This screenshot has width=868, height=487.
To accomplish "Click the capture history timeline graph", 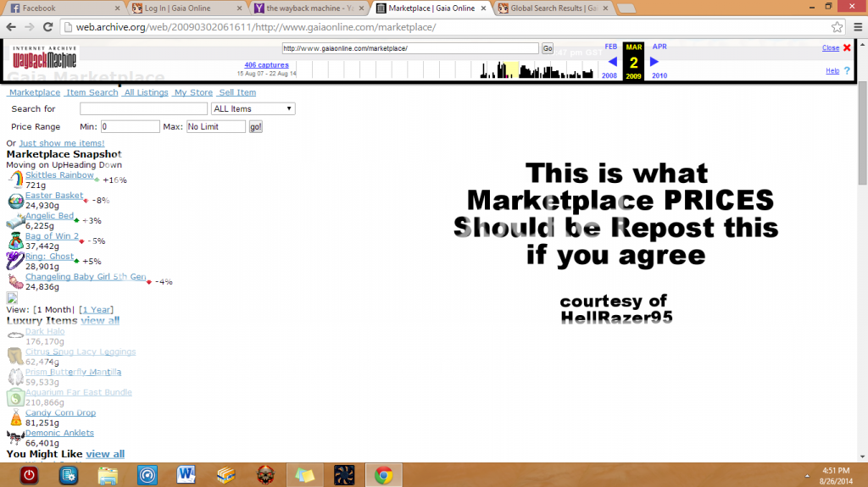I will coord(537,70).
